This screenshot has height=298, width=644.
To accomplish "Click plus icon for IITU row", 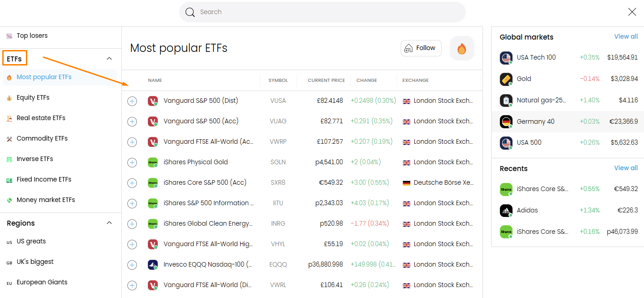I will (x=132, y=203).
